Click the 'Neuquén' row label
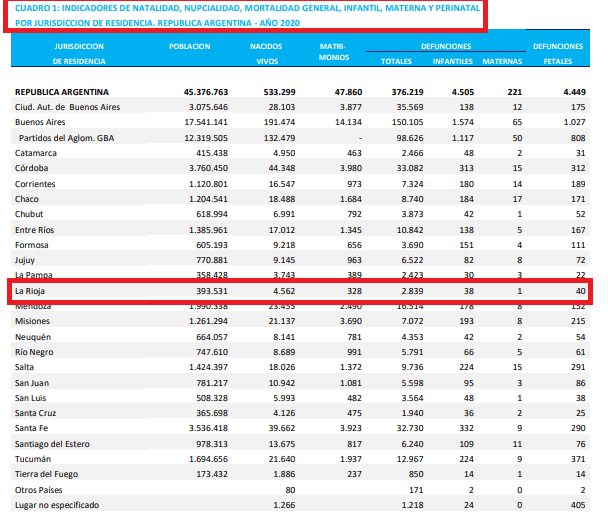The image size is (608, 525). [33, 337]
